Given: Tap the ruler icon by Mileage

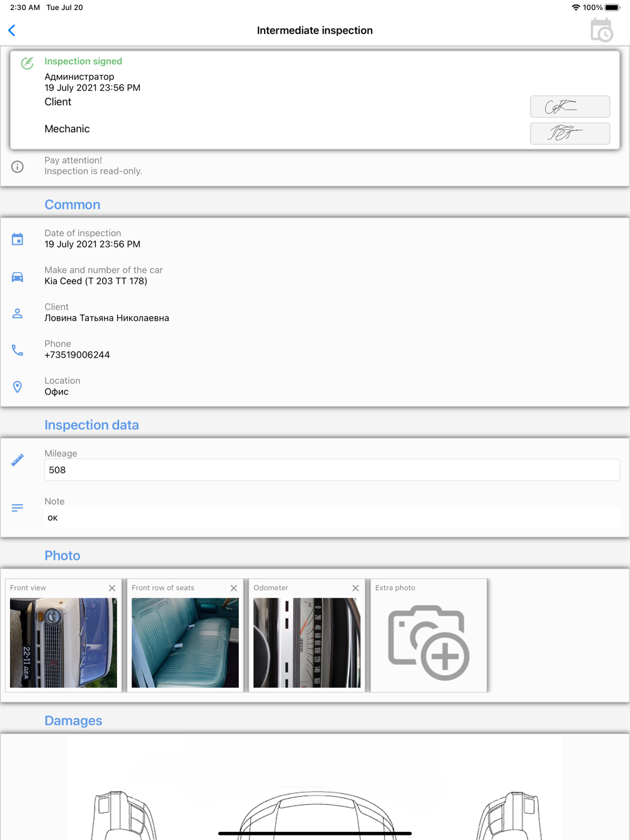Looking at the screenshot, I should click(x=18, y=460).
